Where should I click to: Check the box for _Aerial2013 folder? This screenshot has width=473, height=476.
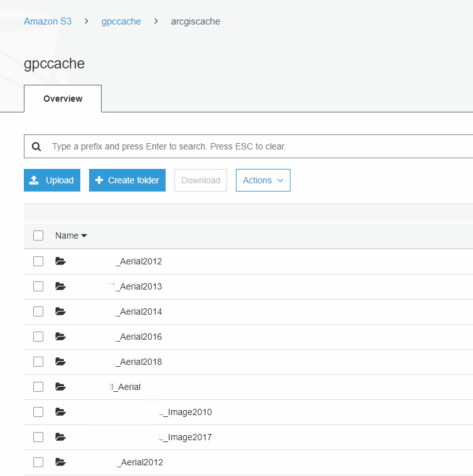click(x=38, y=286)
